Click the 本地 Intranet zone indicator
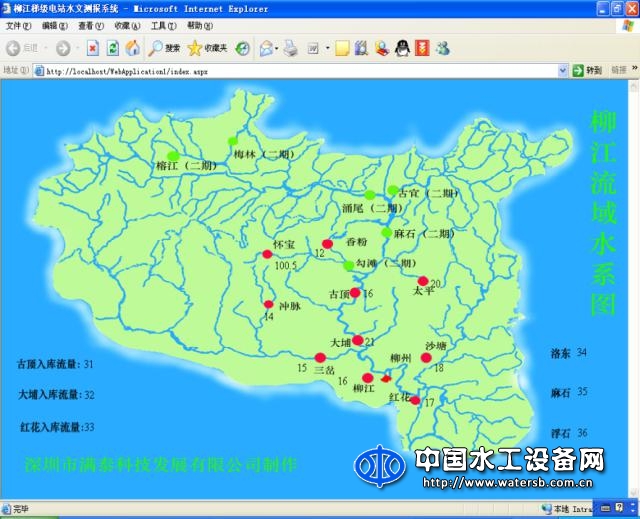Viewport: 640px width, 519px height. pos(567,509)
